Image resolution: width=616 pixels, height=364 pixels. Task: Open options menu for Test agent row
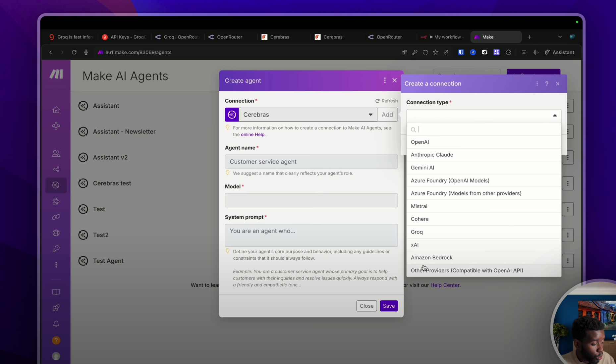pos(568,209)
